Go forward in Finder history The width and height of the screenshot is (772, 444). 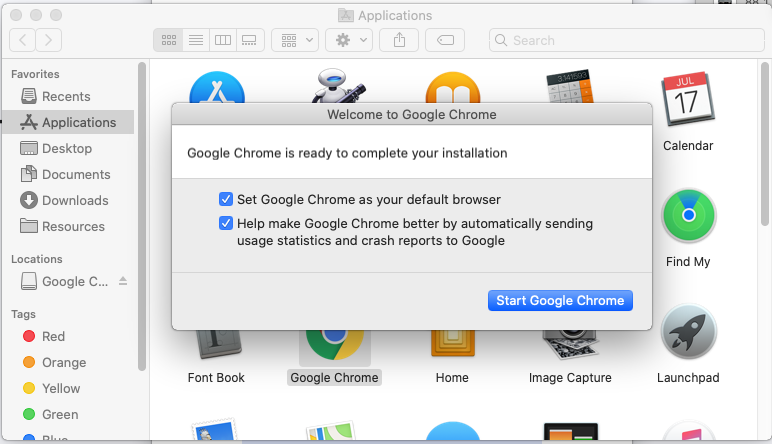48,40
